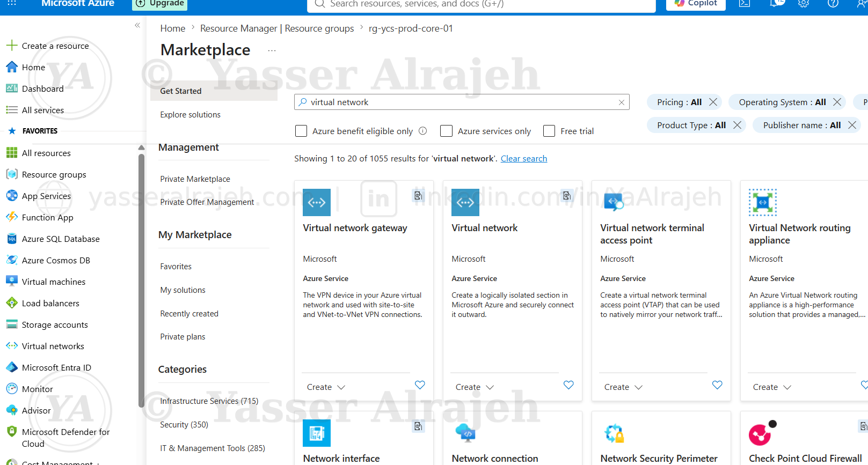Open Marketplace ellipsis more options

pyautogui.click(x=272, y=50)
